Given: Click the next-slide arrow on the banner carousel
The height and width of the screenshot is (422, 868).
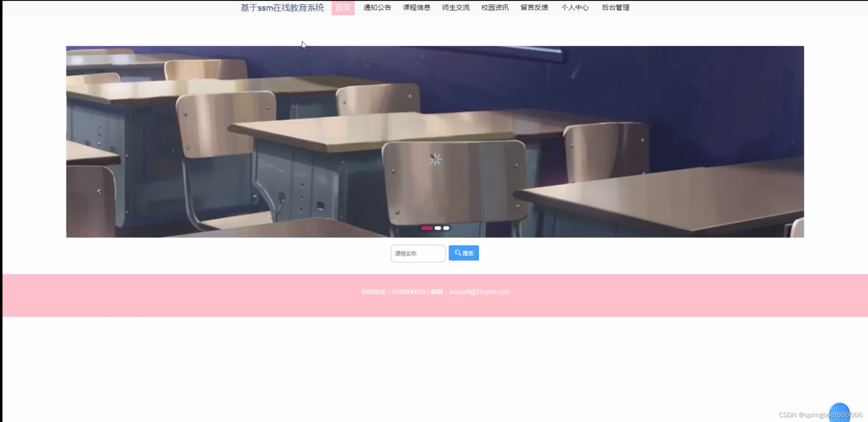Looking at the screenshot, I should pos(793,142).
